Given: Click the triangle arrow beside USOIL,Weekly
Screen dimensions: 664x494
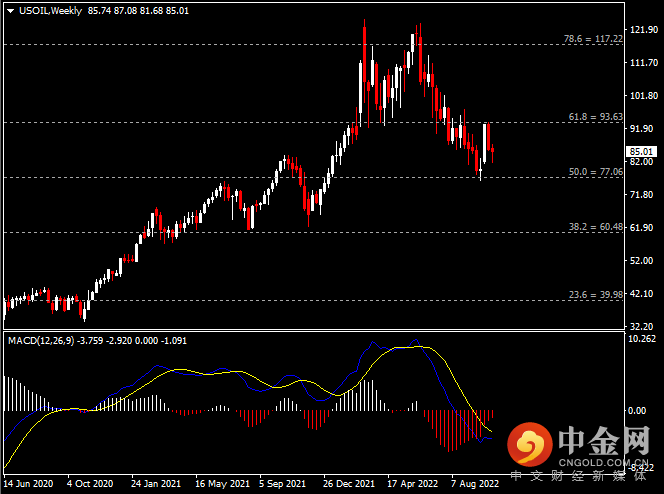Looking at the screenshot, I should pyautogui.click(x=10, y=10).
